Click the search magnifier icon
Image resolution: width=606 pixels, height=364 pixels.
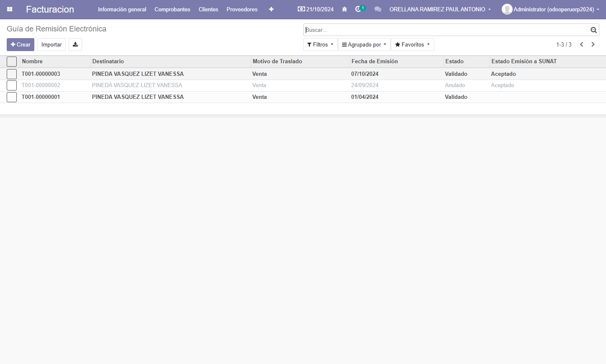coord(593,30)
